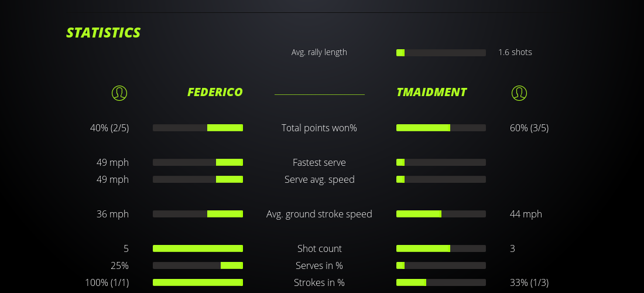
Task: Click the STATISTICS heading
Action: (103, 32)
